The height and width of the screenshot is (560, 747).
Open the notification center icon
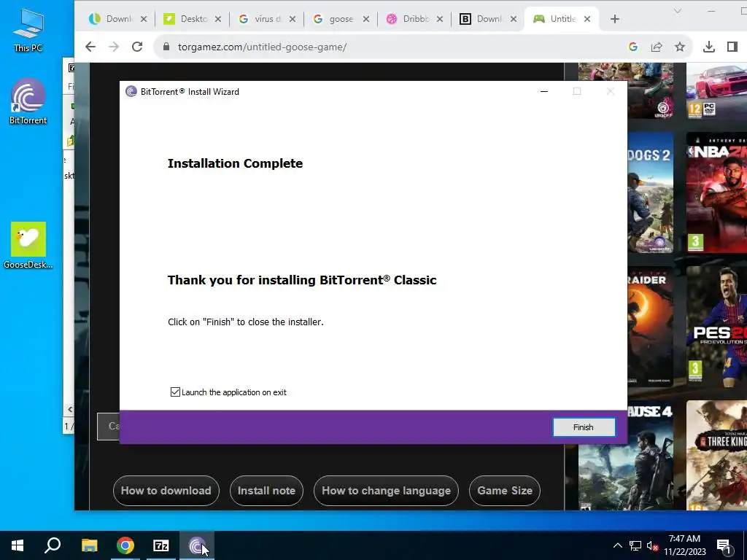[724, 545]
